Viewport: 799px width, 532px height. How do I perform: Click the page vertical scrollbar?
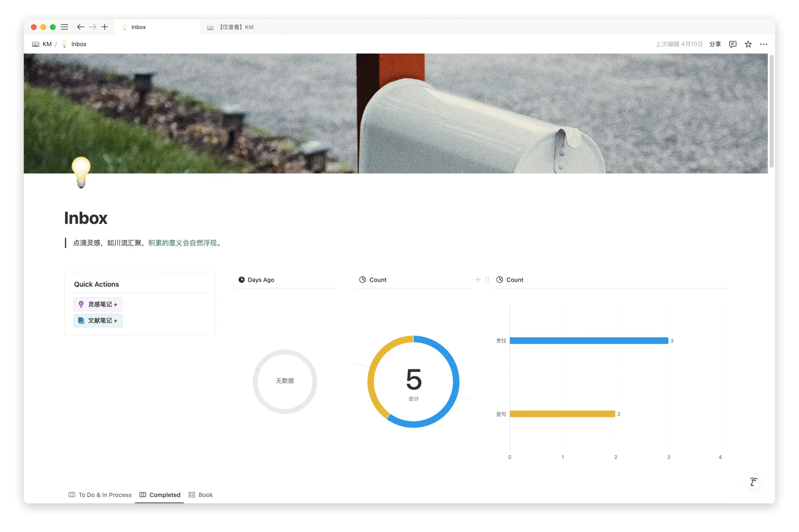[771, 112]
